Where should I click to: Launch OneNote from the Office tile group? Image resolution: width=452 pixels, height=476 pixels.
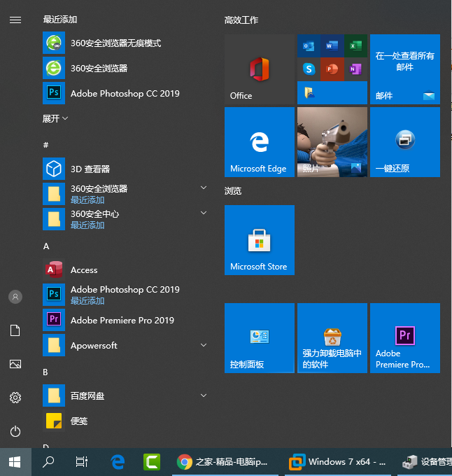(x=355, y=69)
